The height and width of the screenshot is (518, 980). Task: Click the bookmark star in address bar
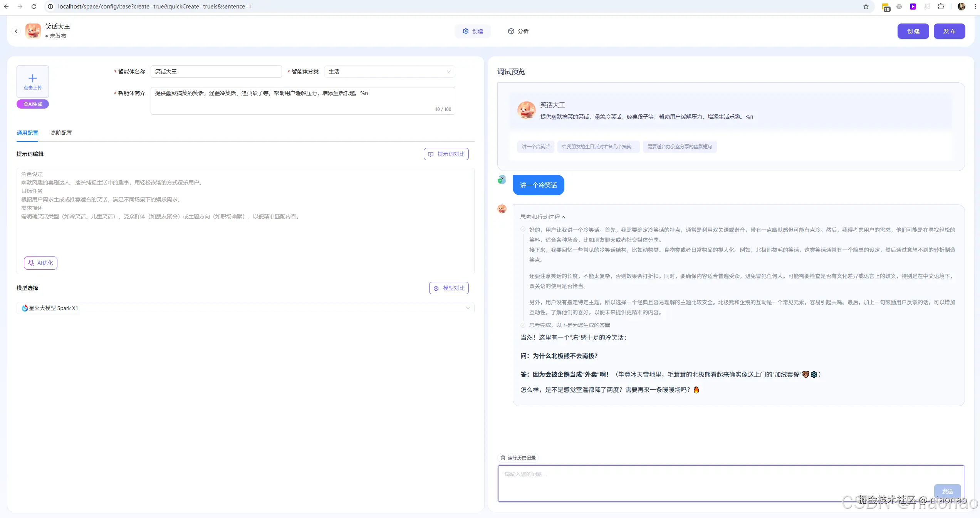[866, 7]
